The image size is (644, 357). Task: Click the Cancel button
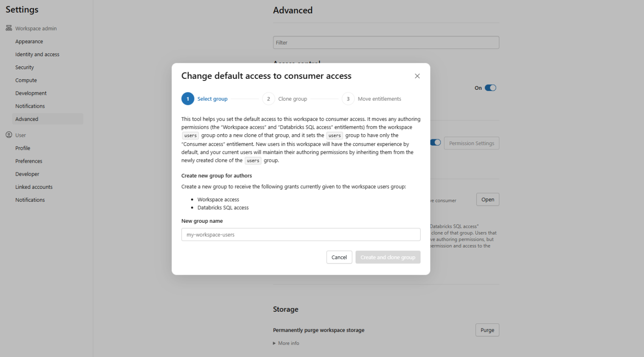point(339,257)
